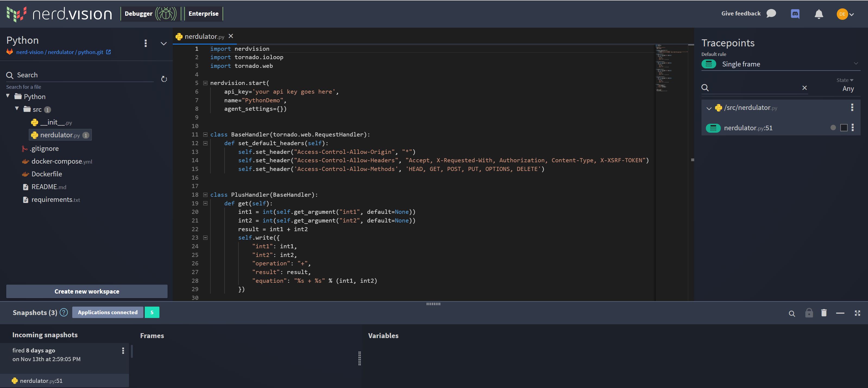Search snapshots with bottom magnifier icon
This screenshot has width=868, height=388.
[x=792, y=314]
